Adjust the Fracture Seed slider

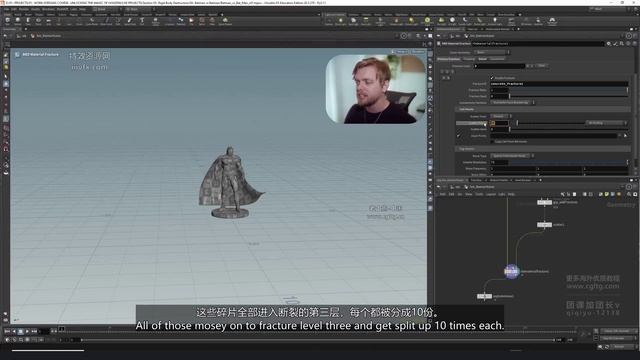pyautogui.click(x=569, y=96)
